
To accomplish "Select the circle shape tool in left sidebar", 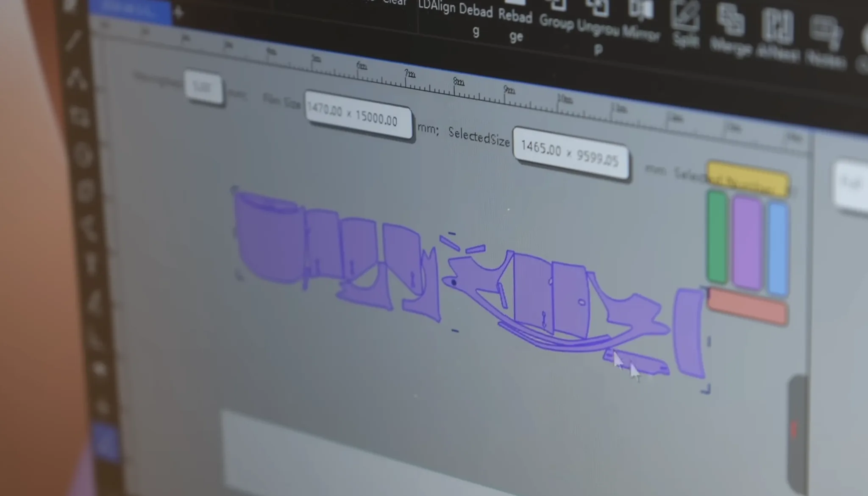I will (x=83, y=155).
